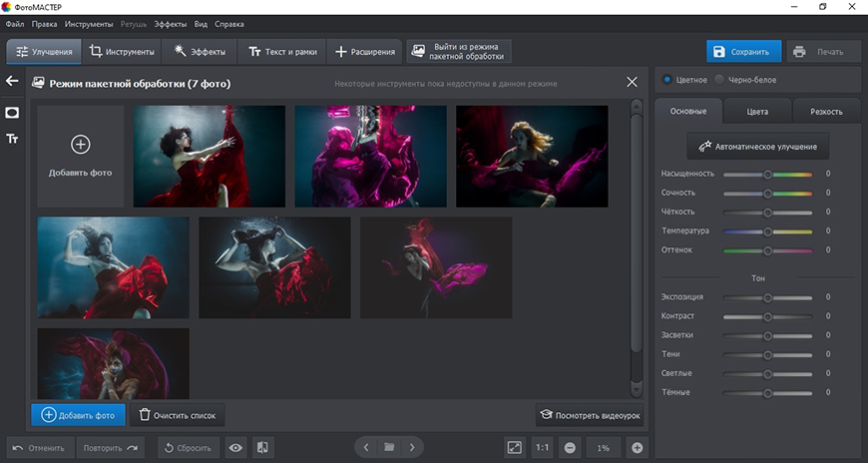Select the second underwater pink dress thumbnail
The height and width of the screenshot is (463, 868).
[370, 157]
